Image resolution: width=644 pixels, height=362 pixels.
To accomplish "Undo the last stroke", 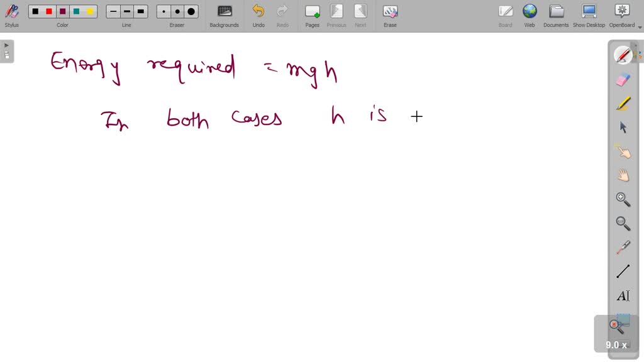I will 258,16.
